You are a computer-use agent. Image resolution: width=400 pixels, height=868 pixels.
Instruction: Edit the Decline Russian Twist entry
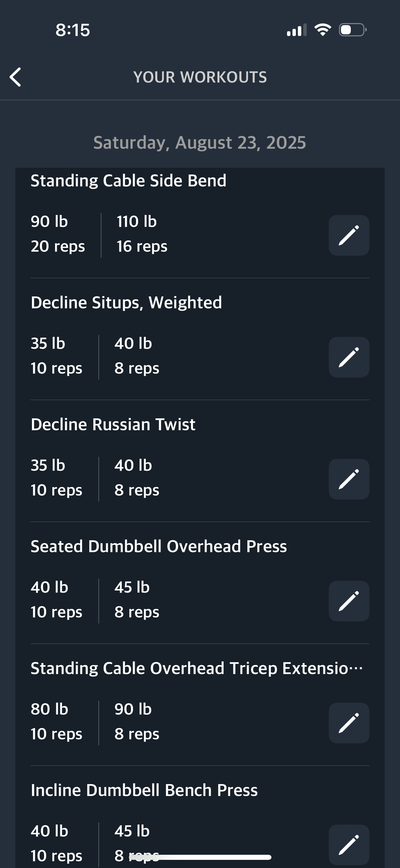349,479
